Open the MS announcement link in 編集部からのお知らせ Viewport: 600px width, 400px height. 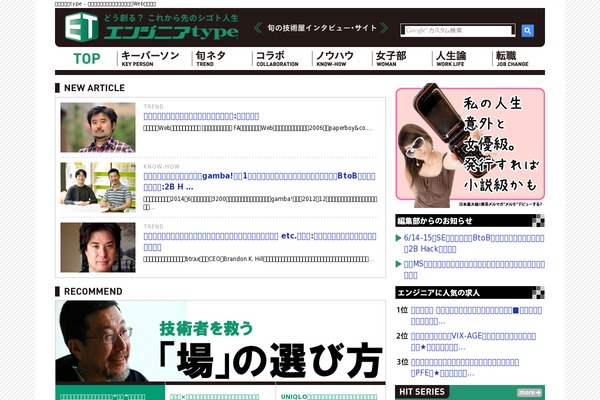tap(474, 269)
